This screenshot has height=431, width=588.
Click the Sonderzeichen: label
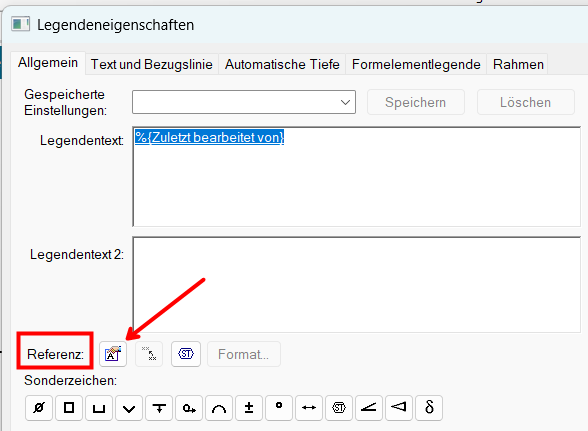tap(70, 380)
